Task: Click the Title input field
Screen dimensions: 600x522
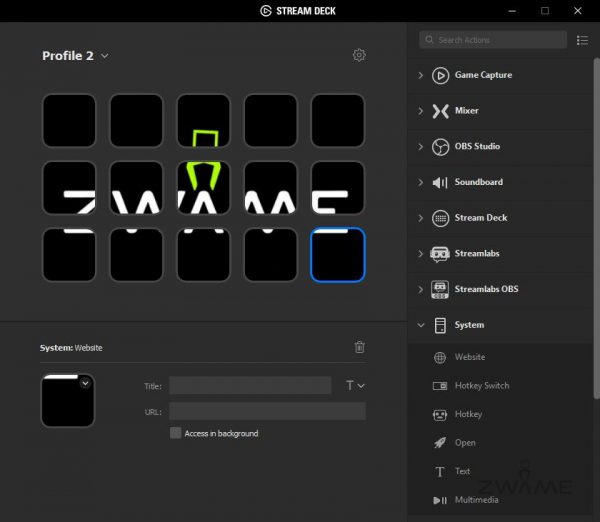Action: pos(250,385)
